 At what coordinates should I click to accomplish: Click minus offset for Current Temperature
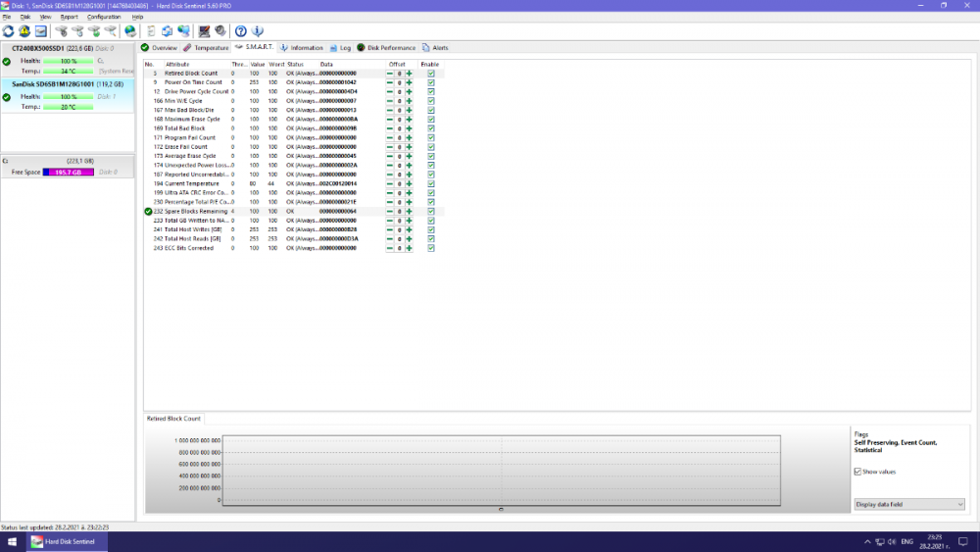[x=389, y=183]
